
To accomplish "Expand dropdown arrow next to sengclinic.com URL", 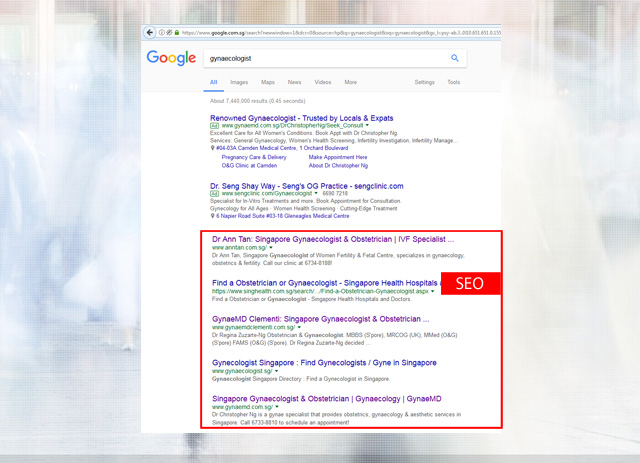I will [316, 193].
